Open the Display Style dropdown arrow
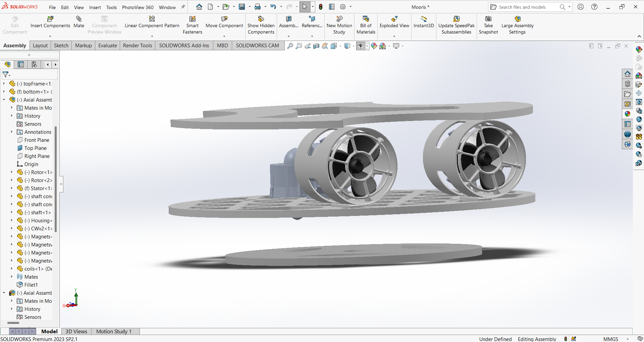 click(x=354, y=46)
